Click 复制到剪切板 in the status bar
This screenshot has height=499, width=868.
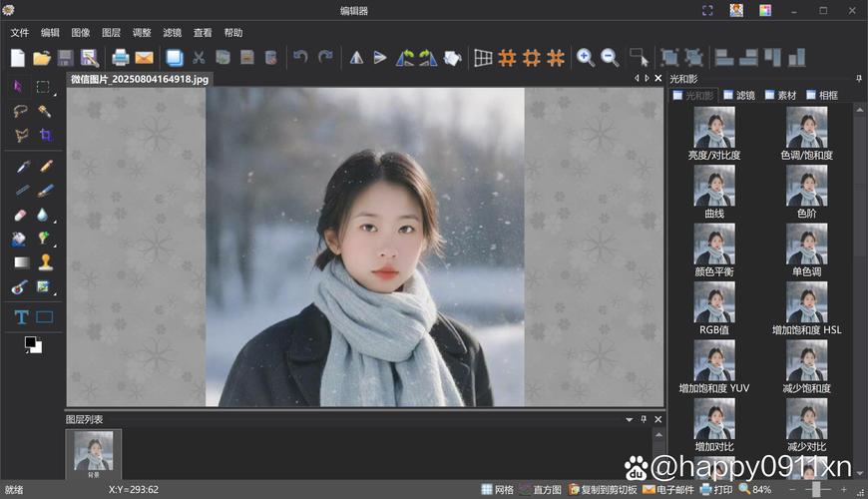pyautogui.click(x=603, y=490)
